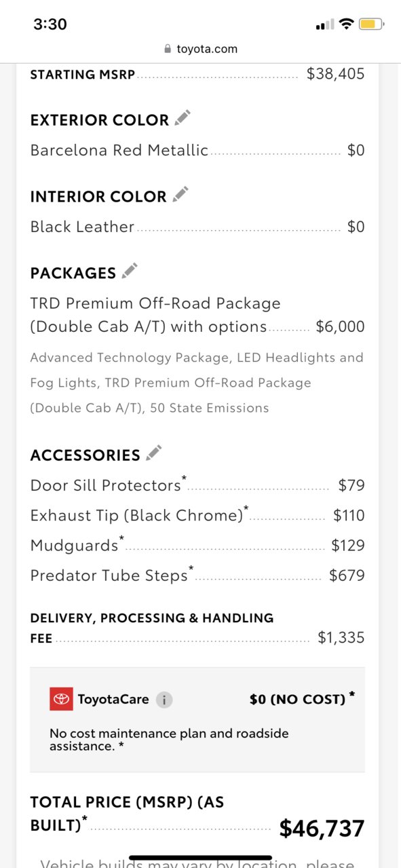Edit Packages using its pencil icon
This screenshot has width=401, height=868.
pos(130,271)
